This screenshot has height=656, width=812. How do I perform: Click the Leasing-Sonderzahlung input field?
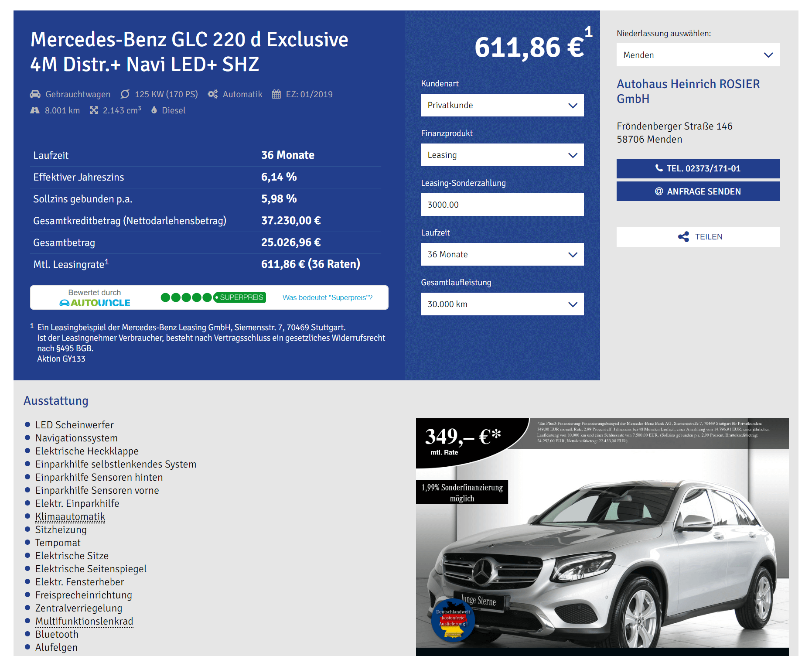[x=502, y=205]
